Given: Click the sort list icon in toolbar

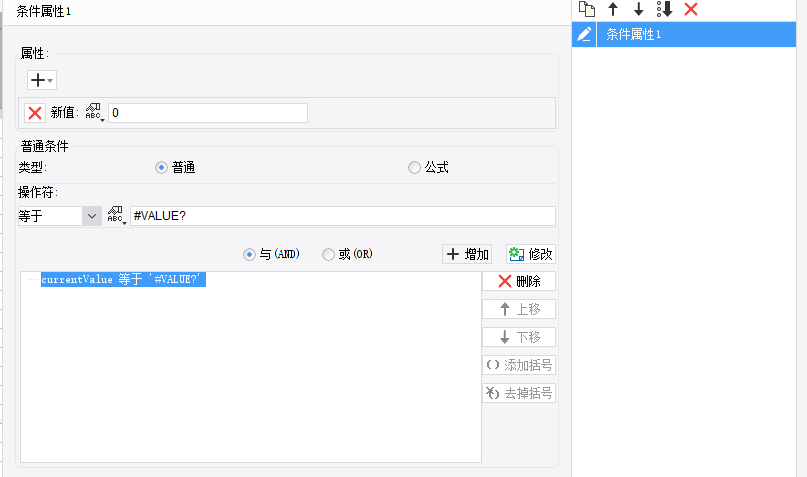Looking at the screenshot, I should point(664,9).
